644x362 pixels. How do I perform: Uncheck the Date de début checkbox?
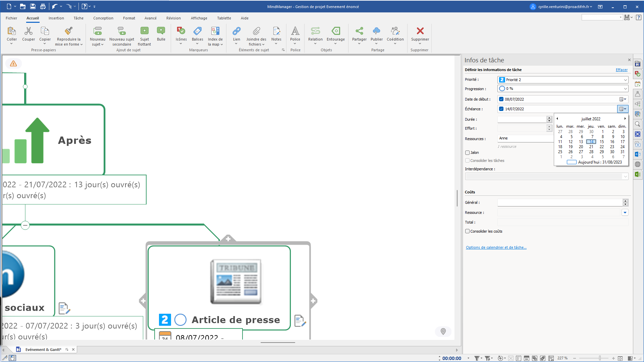click(x=501, y=99)
